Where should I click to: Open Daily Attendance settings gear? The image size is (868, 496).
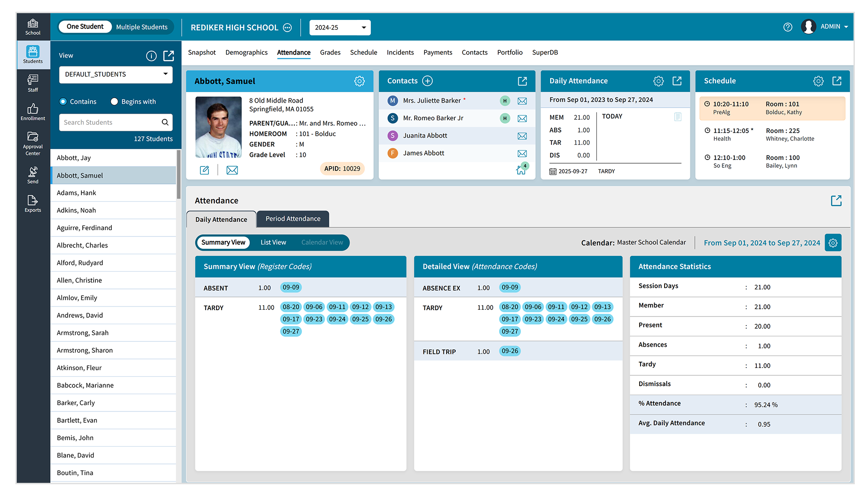point(658,81)
